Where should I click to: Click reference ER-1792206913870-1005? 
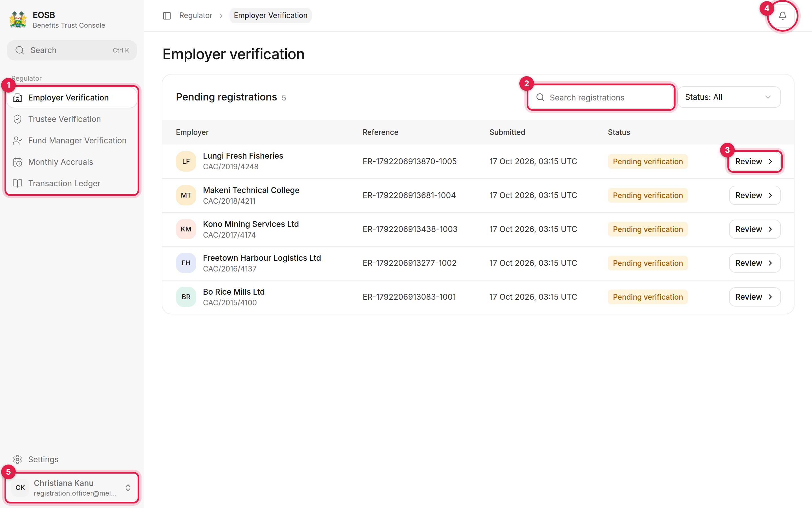click(x=409, y=162)
